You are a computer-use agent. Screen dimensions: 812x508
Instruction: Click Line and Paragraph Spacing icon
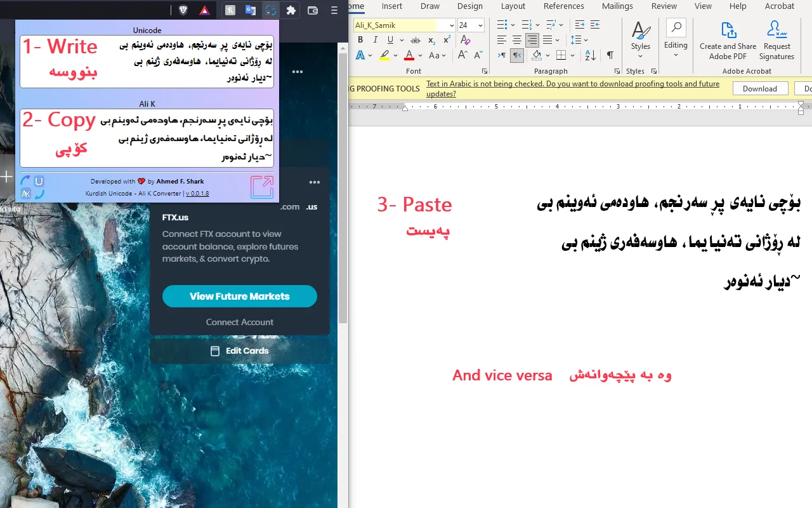(576, 40)
